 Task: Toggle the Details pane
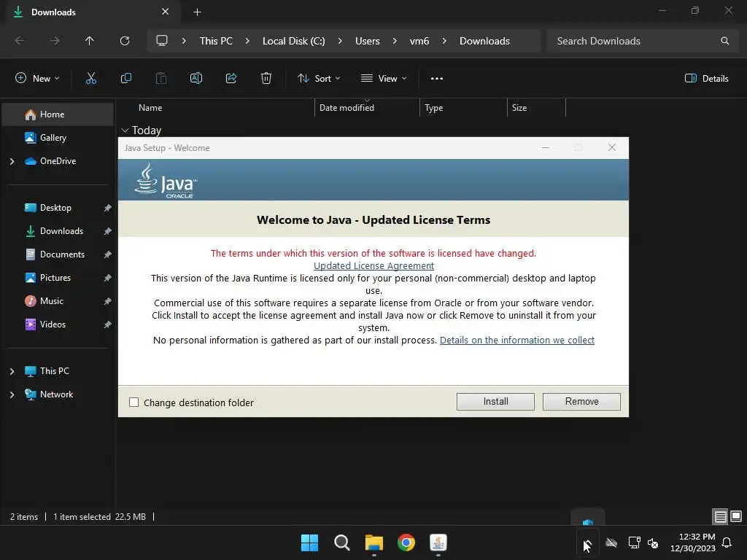[706, 79]
